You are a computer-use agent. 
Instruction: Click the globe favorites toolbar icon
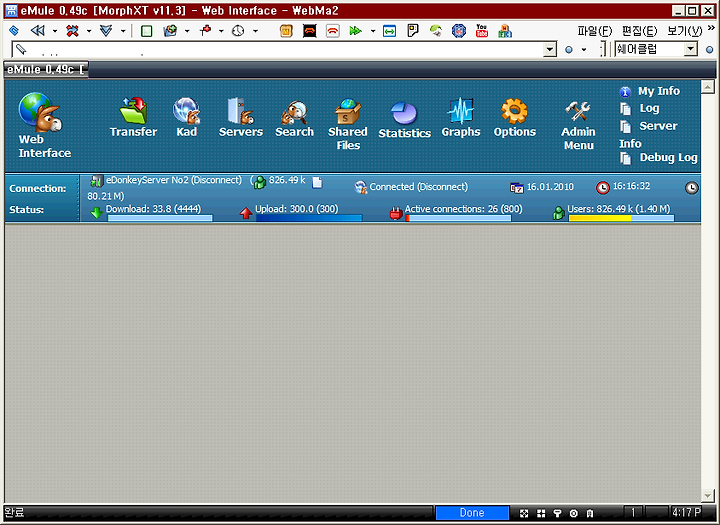[170, 31]
